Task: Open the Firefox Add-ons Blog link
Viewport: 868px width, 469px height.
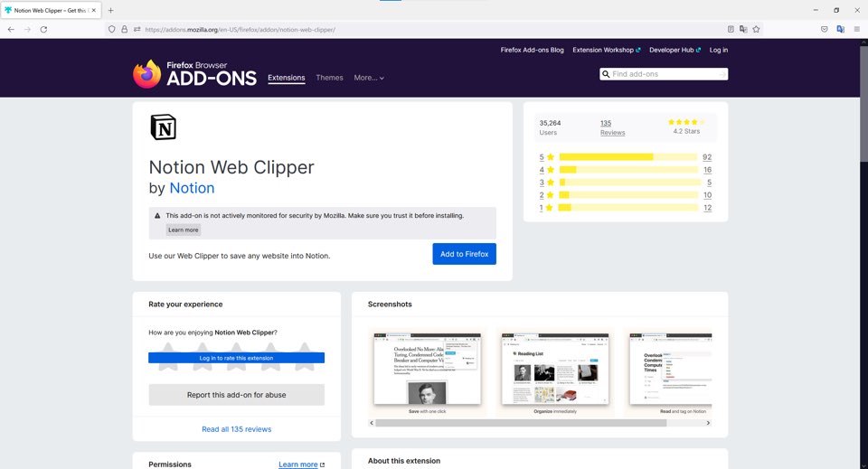Action: (532, 50)
